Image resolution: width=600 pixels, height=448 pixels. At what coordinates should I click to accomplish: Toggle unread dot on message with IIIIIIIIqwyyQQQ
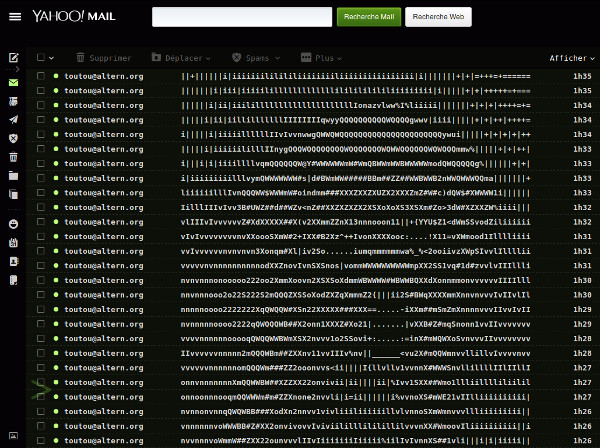[56, 119]
